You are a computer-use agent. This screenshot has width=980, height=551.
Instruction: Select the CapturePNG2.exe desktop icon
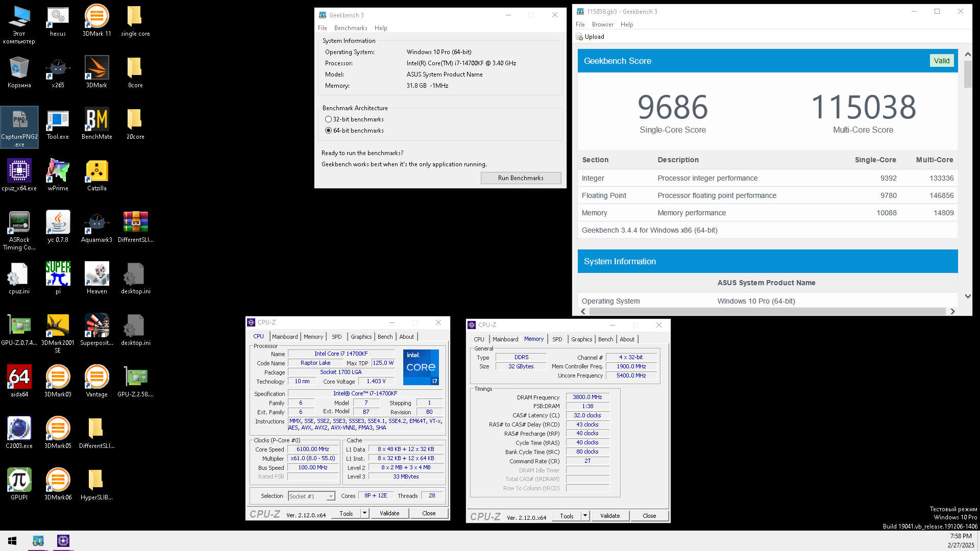[x=19, y=128]
